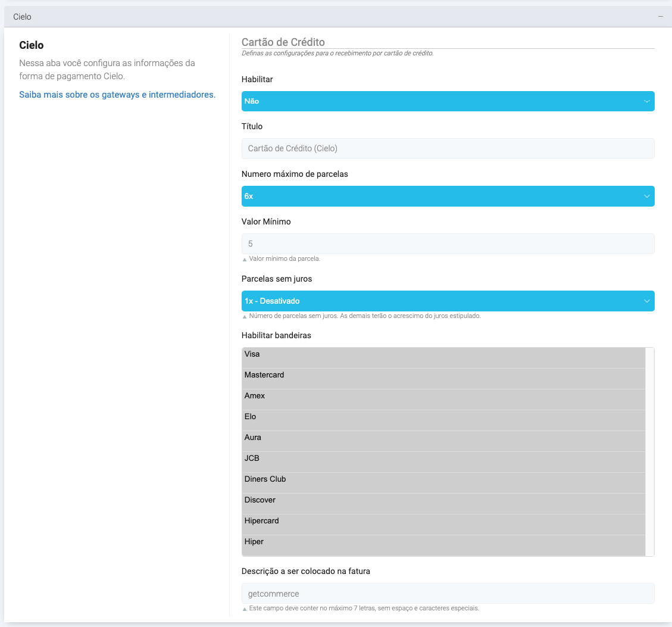Pick Hipercard card brand option

click(x=443, y=521)
